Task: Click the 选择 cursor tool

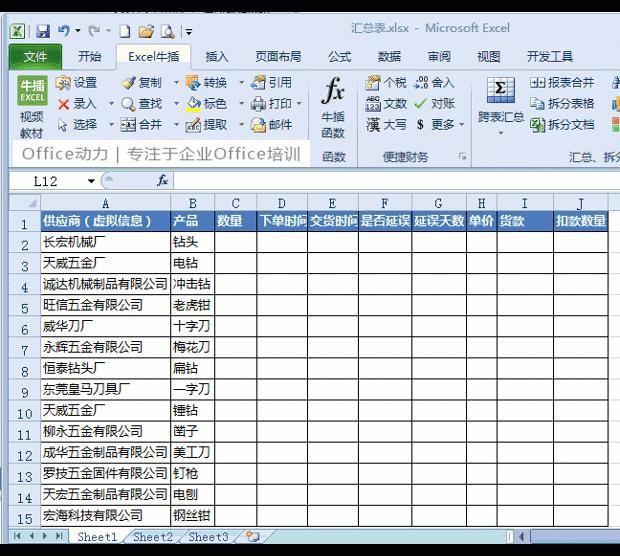Action: coord(78,125)
